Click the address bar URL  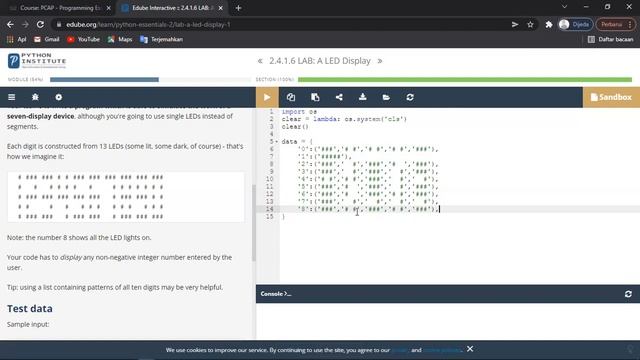148,24
